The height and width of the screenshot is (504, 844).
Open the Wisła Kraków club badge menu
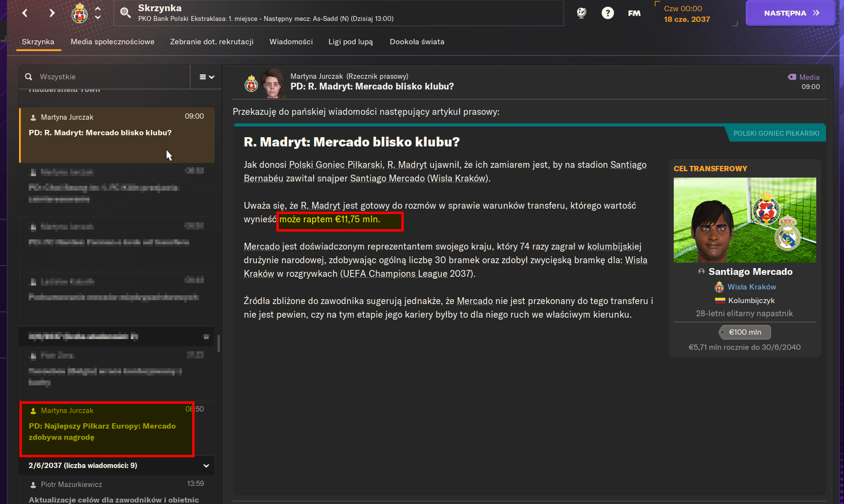(x=80, y=13)
